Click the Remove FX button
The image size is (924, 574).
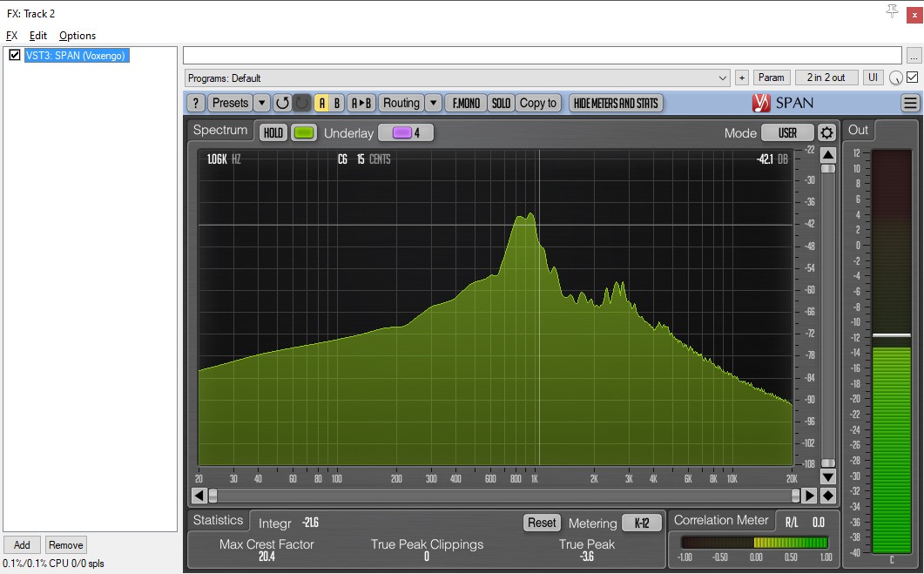66,545
